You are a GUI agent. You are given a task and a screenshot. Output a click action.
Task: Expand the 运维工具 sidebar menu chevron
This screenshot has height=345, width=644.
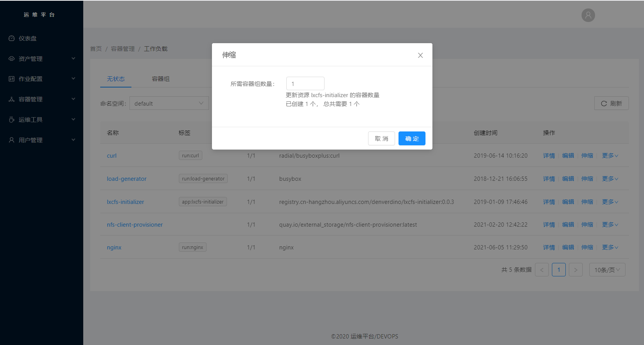(x=73, y=119)
